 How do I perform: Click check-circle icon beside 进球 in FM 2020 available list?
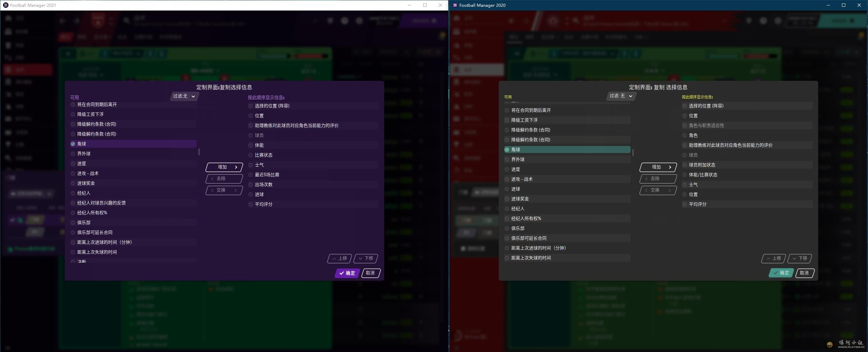click(507, 189)
